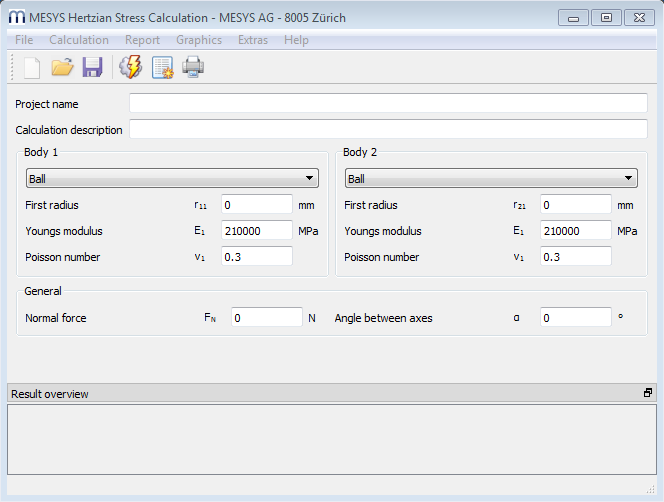Save the project with the floppy disk icon

[93, 68]
